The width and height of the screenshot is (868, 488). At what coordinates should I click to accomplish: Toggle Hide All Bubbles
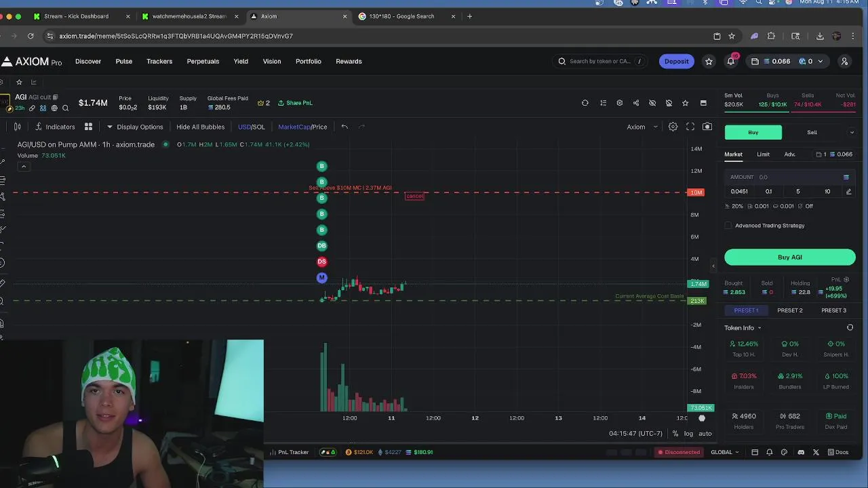[200, 127]
